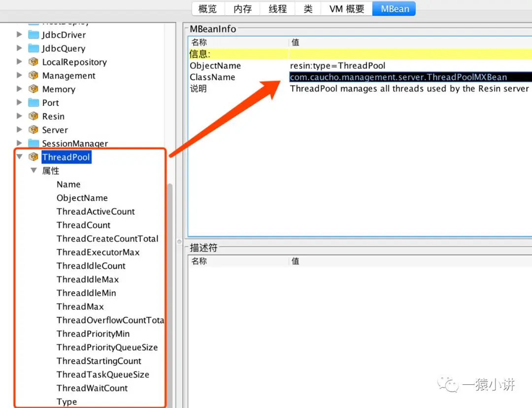This screenshot has height=408, width=532.
Task: Expand the Port node
Action: (19, 102)
